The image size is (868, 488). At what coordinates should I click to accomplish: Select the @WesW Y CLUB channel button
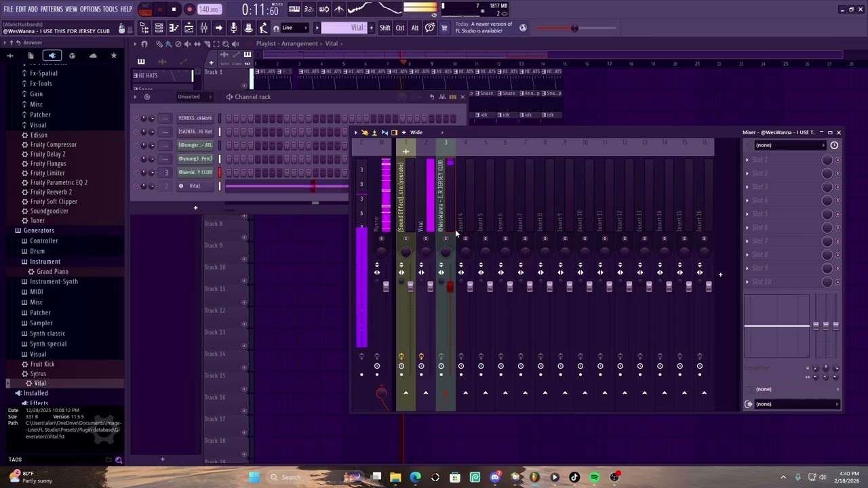pyautogui.click(x=195, y=172)
